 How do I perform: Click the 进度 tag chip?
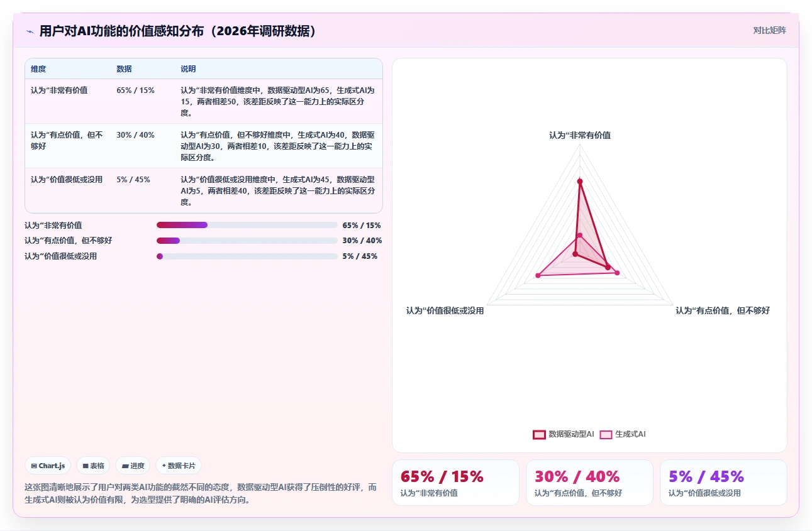click(x=133, y=466)
